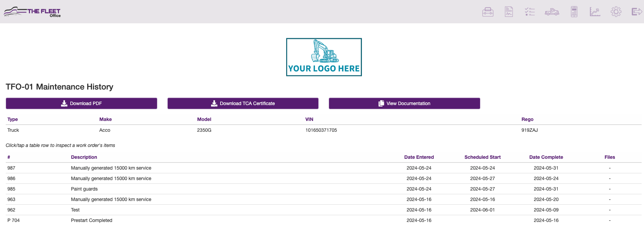This screenshot has height=225, width=644.
Task: Click the Date Complete column header
Action: pos(546,157)
